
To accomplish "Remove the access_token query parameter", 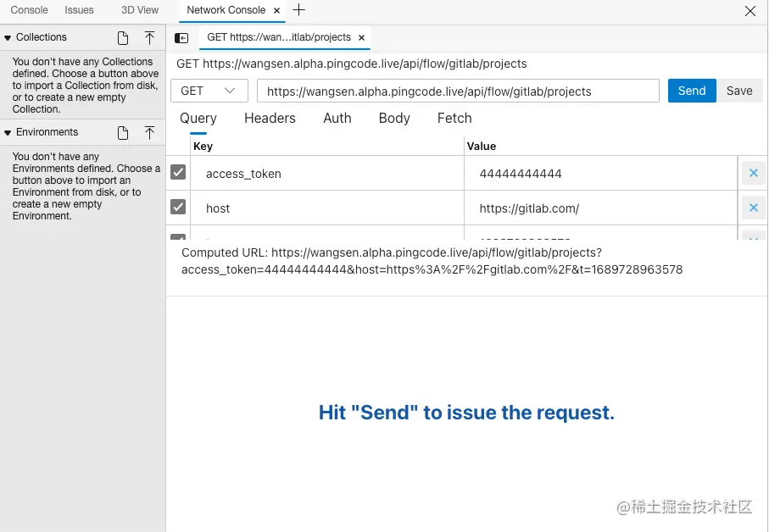I will point(754,172).
